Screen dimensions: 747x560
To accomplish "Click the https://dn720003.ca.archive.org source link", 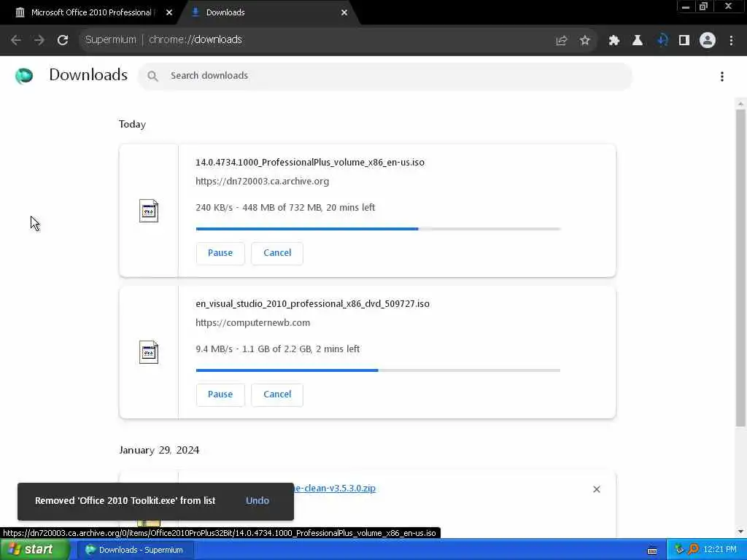I will pyautogui.click(x=262, y=182).
